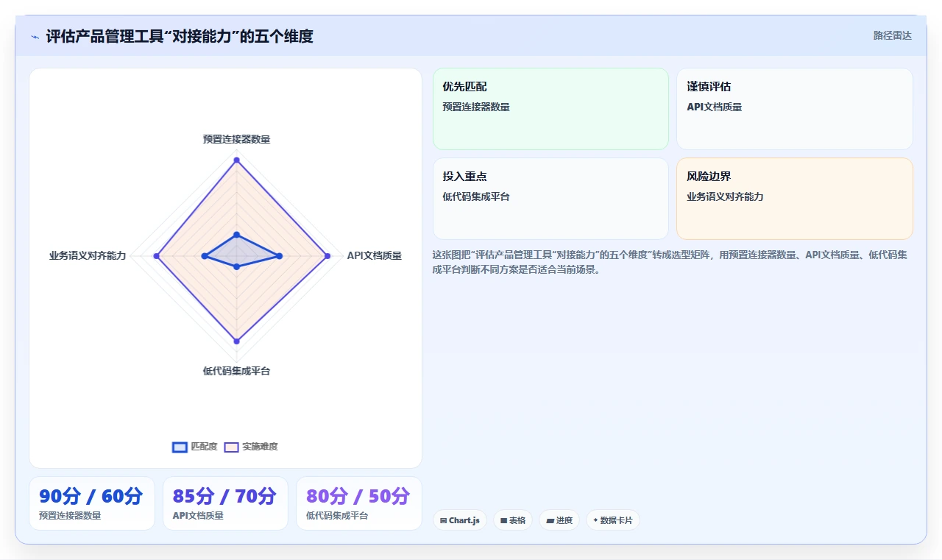Click the radar axis label 低代码集成平台

pyautogui.click(x=236, y=371)
